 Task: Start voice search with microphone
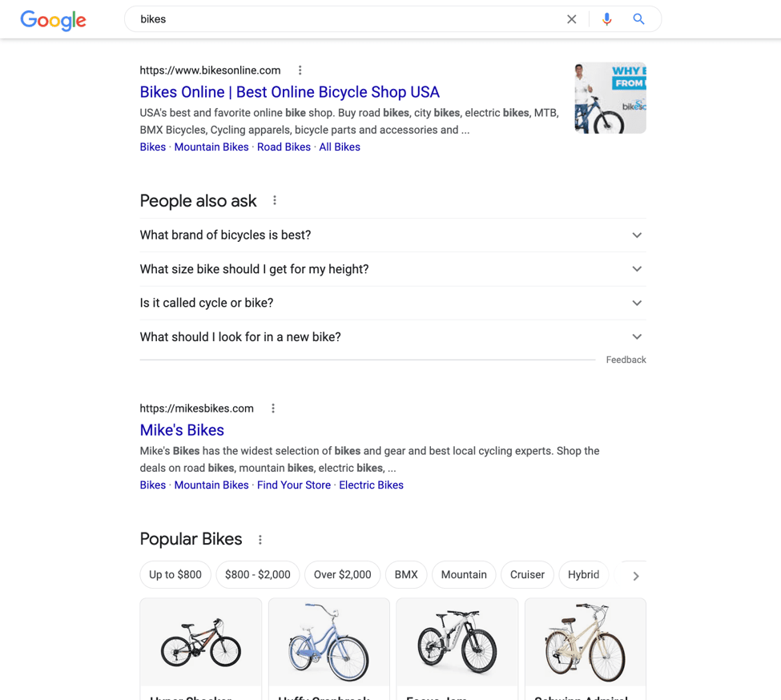[x=606, y=19]
